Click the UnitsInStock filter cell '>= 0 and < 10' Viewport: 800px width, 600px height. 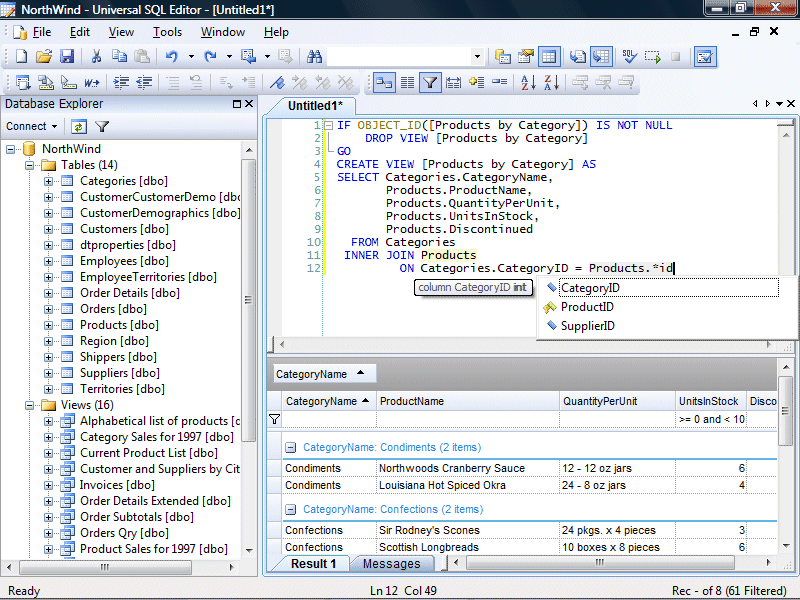711,419
